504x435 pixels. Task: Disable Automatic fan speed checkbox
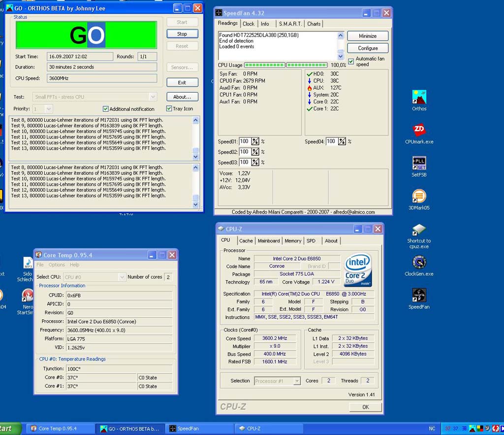[x=351, y=61]
